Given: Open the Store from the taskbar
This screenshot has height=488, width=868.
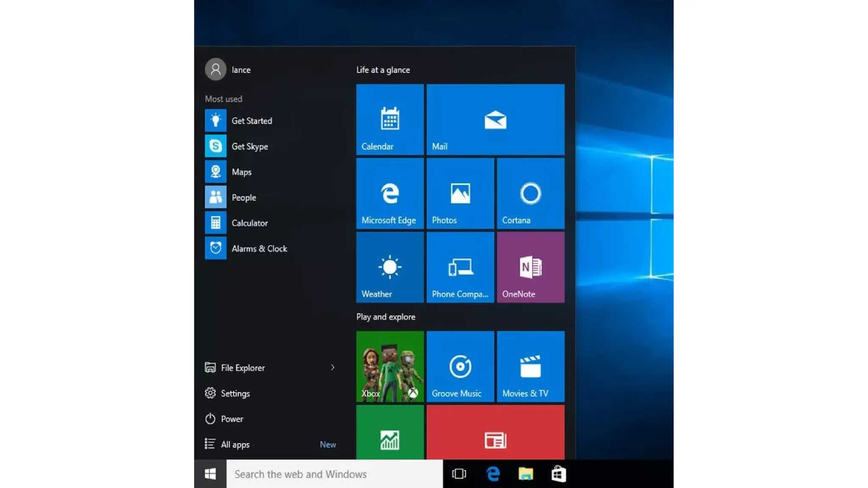Looking at the screenshot, I should pyautogui.click(x=559, y=474).
